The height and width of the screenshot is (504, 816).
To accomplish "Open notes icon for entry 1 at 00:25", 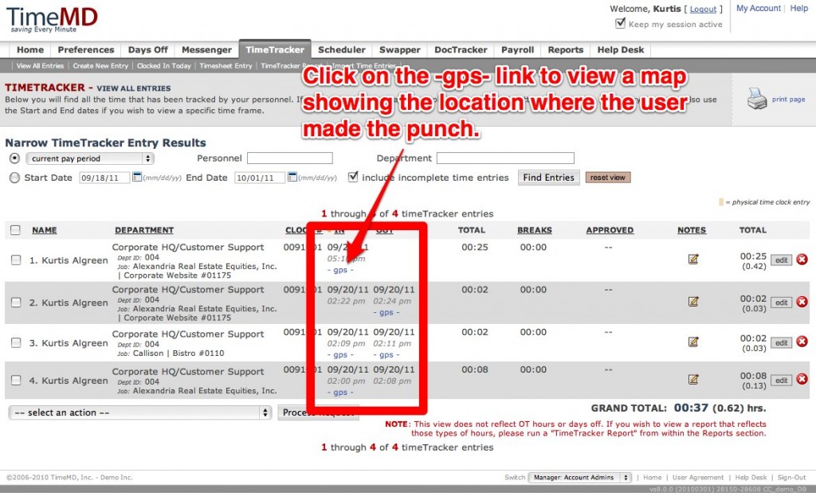I will (693, 259).
